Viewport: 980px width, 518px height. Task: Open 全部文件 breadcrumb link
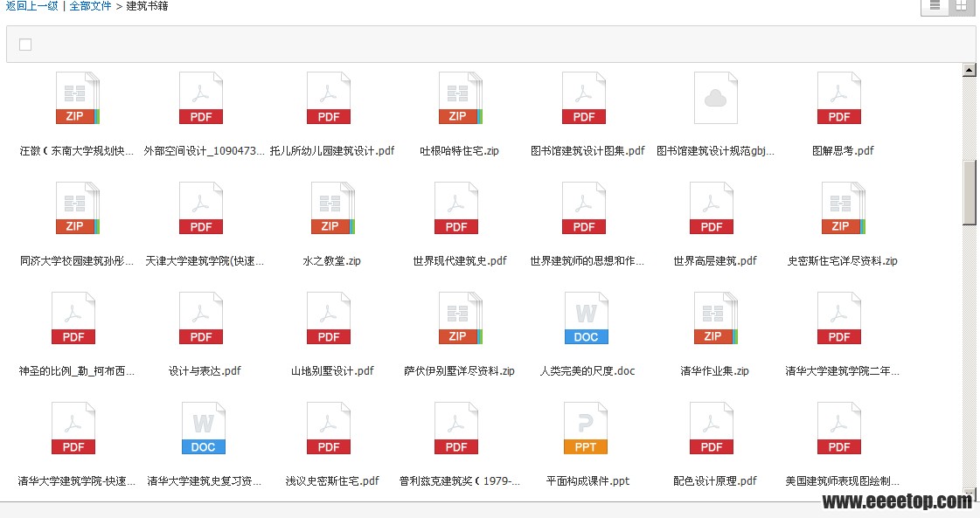click(90, 6)
